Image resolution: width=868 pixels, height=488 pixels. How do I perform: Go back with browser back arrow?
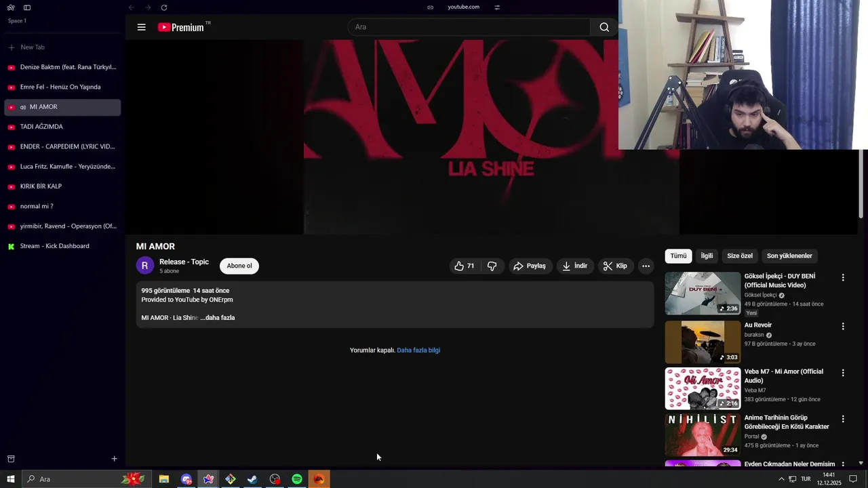(132, 7)
